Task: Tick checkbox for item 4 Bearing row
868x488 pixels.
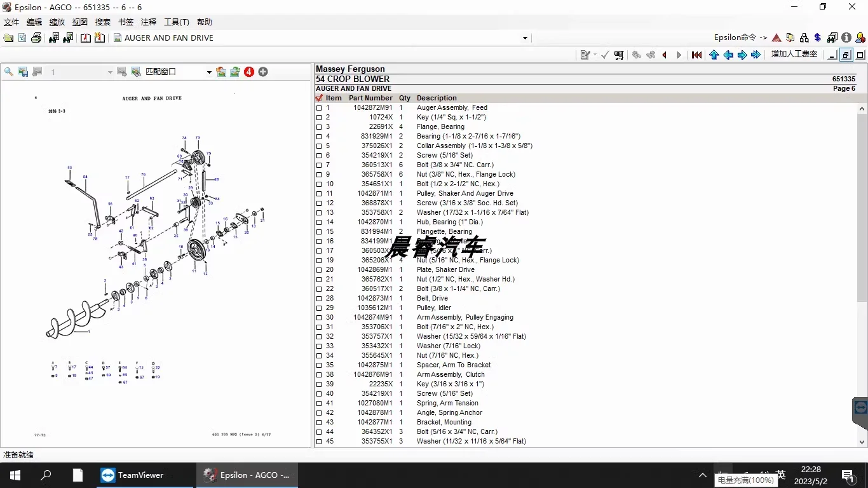Action: [x=319, y=137]
